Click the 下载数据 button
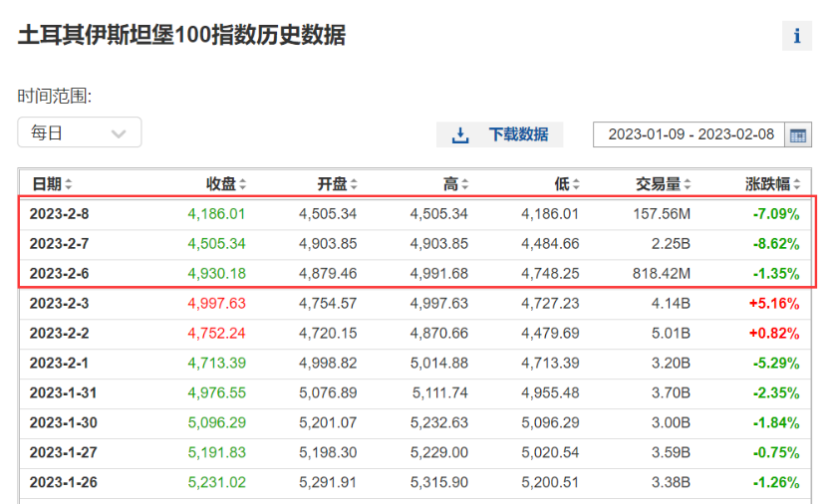Viewport: 828px width, 504px height. point(499,134)
